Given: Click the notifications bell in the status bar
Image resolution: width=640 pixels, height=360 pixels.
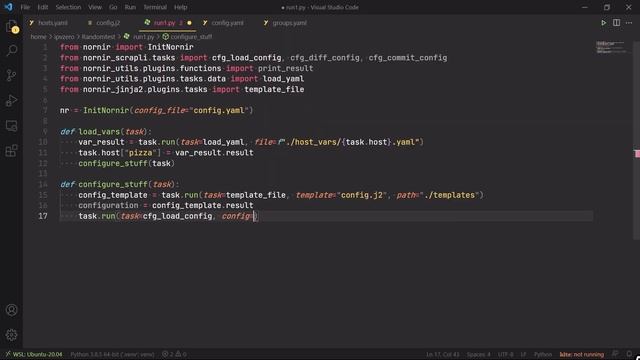Looking at the screenshot, I should 629,354.
